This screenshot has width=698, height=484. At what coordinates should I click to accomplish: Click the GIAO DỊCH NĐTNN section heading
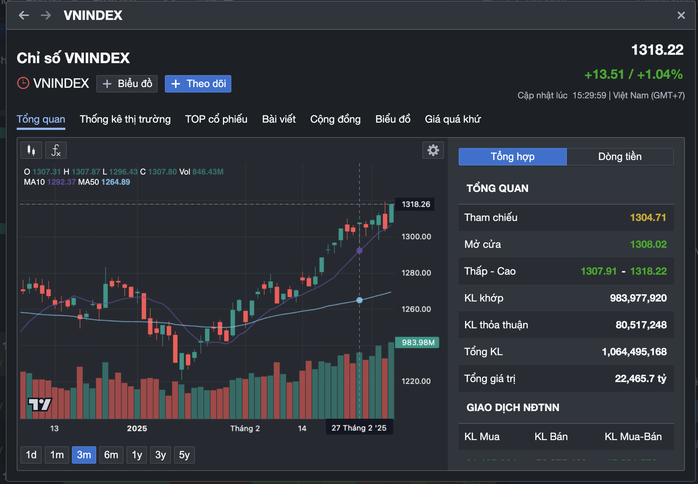point(513,408)
